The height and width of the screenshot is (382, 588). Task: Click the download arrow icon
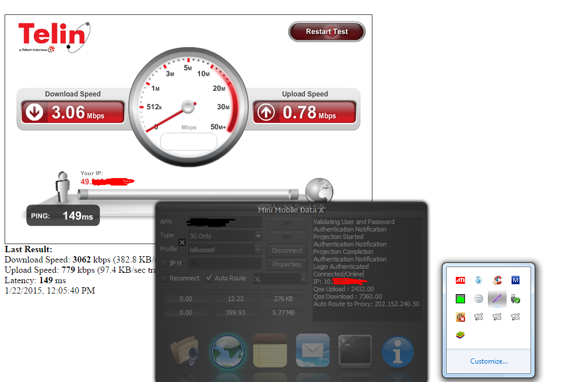tap(34, 112)
